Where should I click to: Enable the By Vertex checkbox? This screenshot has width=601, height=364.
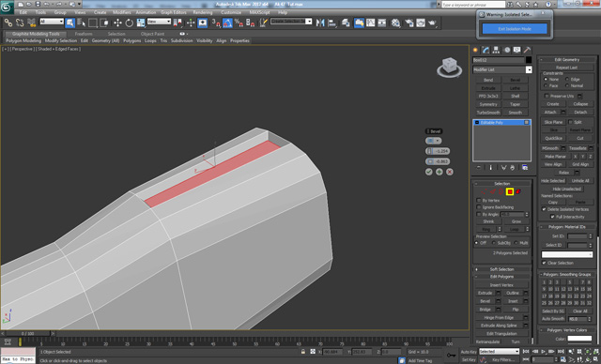(478, 200)
